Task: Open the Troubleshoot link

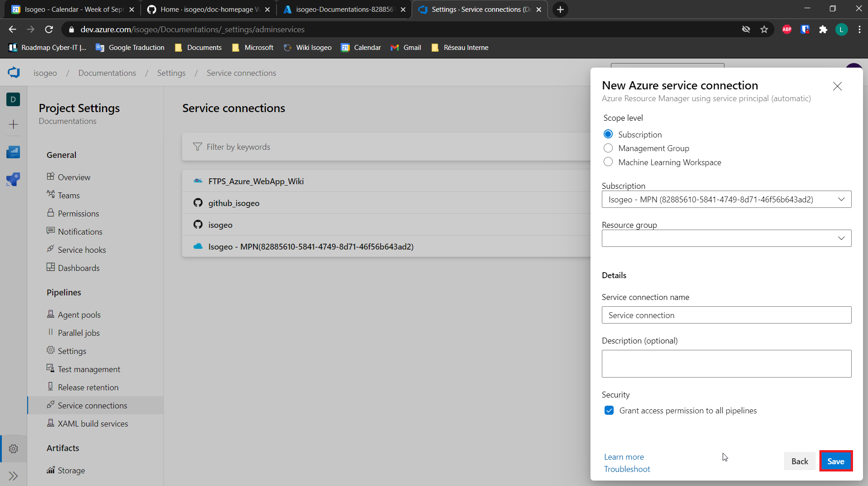Action: coord(627,469)
